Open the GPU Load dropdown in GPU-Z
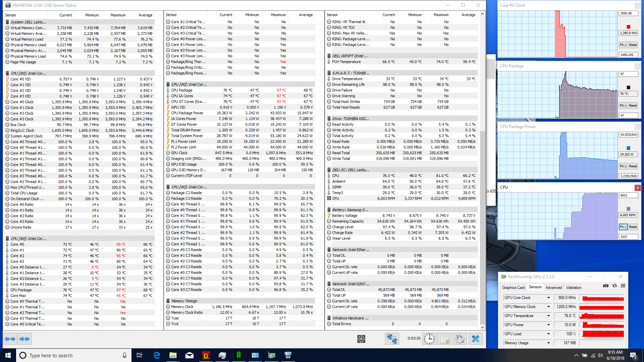 point(549,334)
